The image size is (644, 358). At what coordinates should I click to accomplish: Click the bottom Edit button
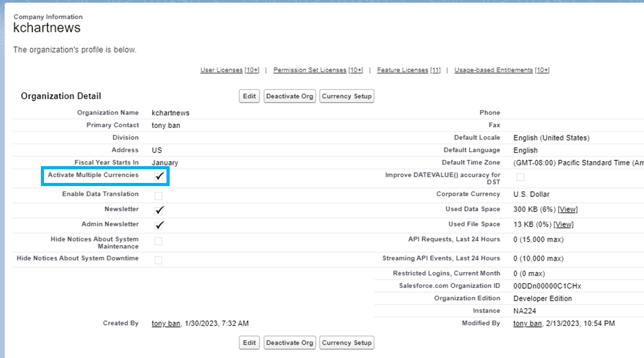click(250, 343)
